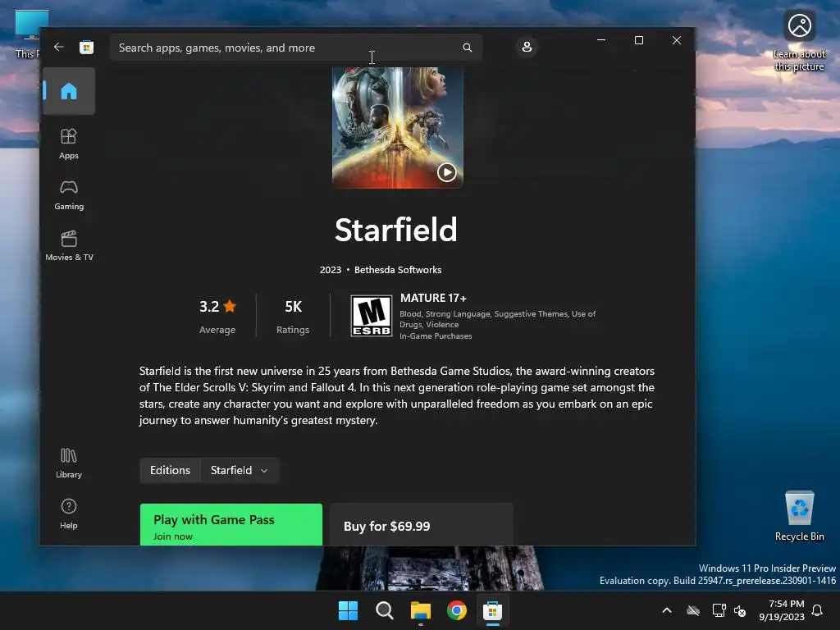This screenshot has height=630, width=840.
Task: Open Help in sidebar
Action: 69,514
